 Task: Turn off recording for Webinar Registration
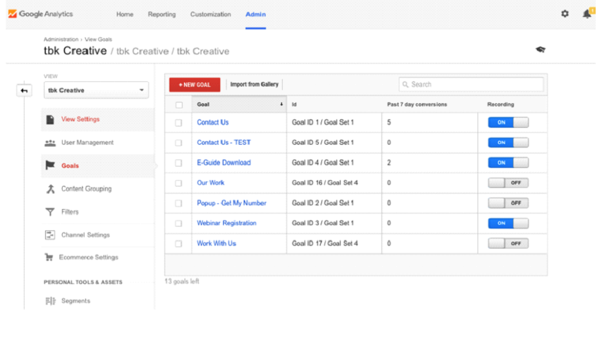coord(508,223)
